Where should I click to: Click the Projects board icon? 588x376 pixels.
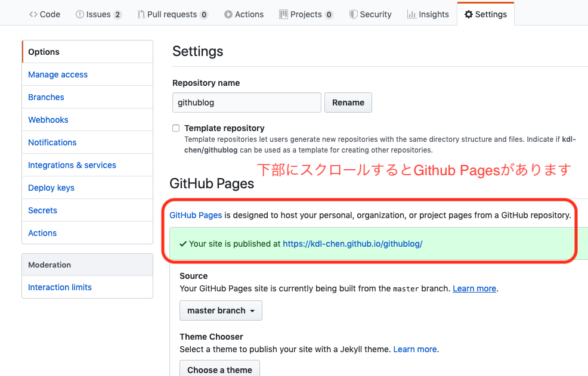[283, 14]
